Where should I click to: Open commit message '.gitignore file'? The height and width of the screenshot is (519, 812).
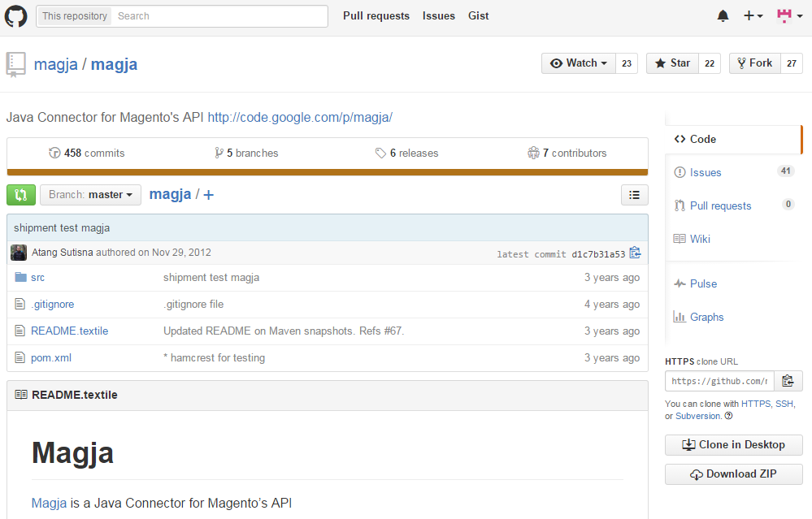pyautogui.click(x=193, y=305)
